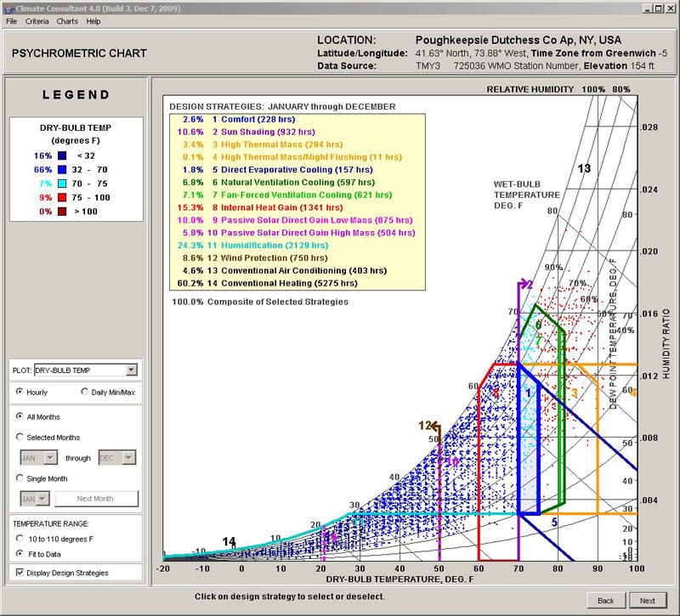This screenshot has height=616, width=680.
Task: Uncheck Display Design Strategies checkbox
Action: tap(20, 573)
